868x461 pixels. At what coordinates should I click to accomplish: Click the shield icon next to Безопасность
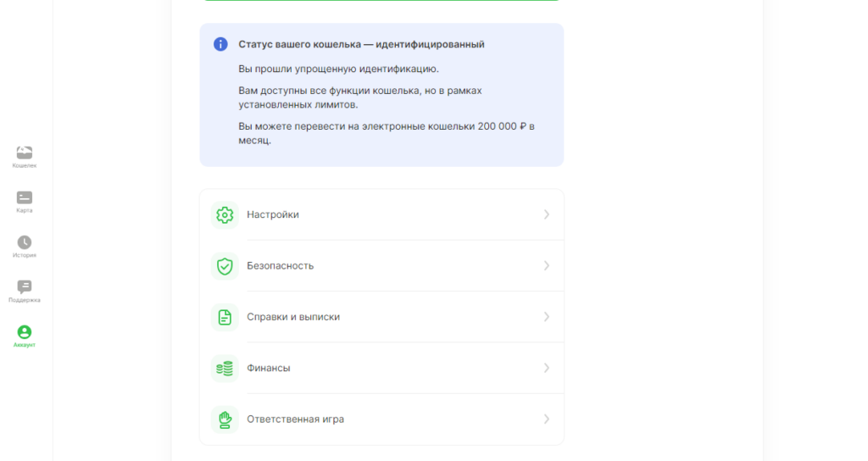(x=225, y=266)
